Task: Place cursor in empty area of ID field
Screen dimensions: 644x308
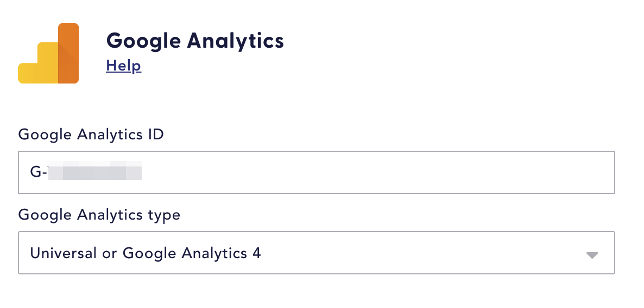Action: click(378, 172)
